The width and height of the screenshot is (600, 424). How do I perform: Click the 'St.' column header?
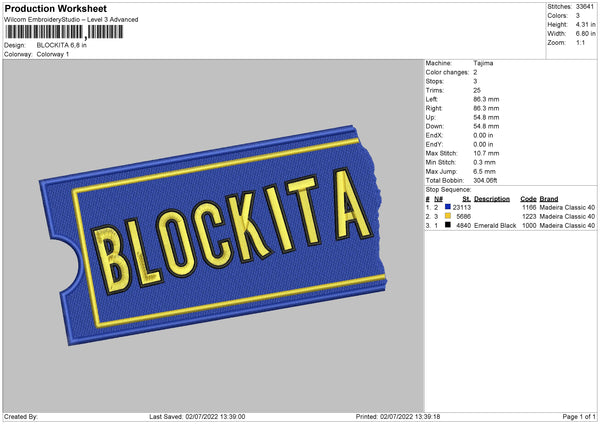click(x=466, y=199)
